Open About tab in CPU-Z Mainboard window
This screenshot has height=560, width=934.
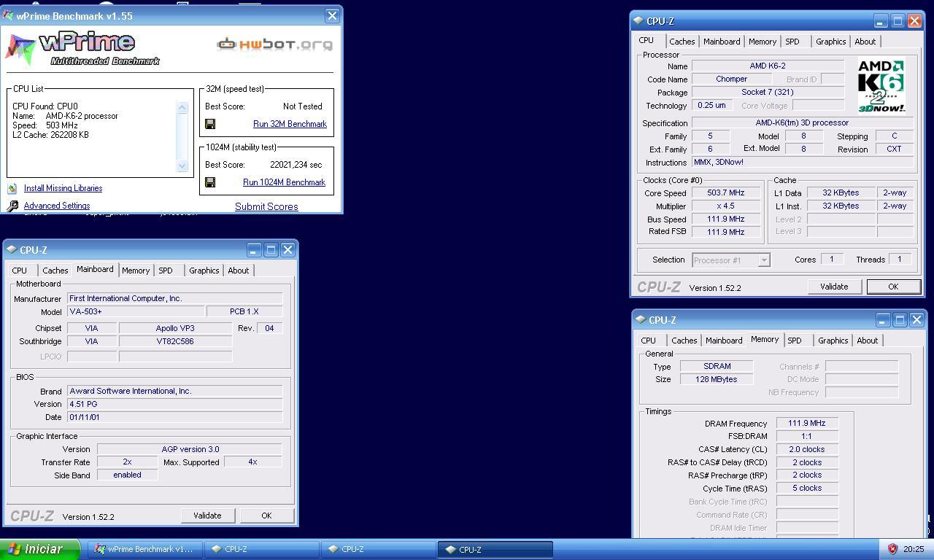[238, 271]
